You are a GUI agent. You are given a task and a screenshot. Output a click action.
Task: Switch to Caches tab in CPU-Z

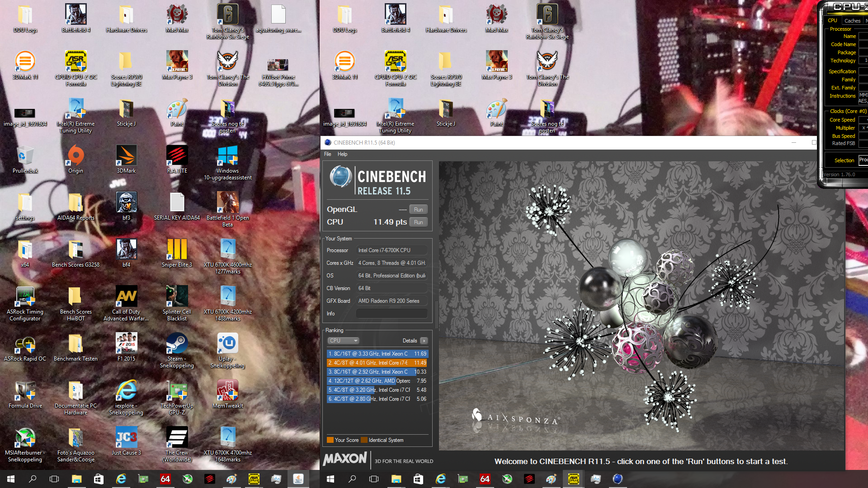[x=852, y=21]
